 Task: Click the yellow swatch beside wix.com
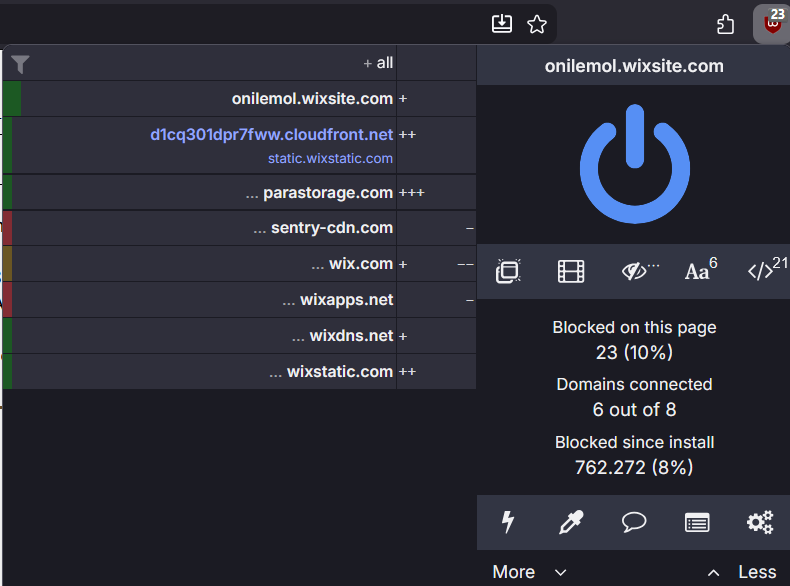(x=7, y=264)
